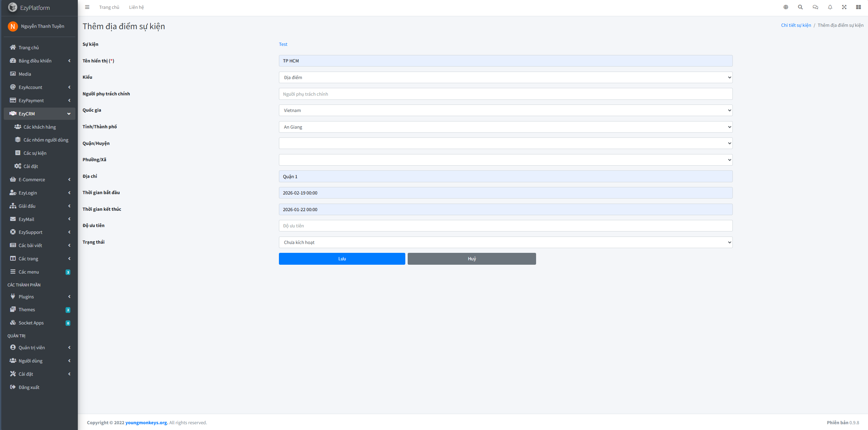The image size is (868, 430).
Task: Click the Lưu save button
Action: point(342,259)
